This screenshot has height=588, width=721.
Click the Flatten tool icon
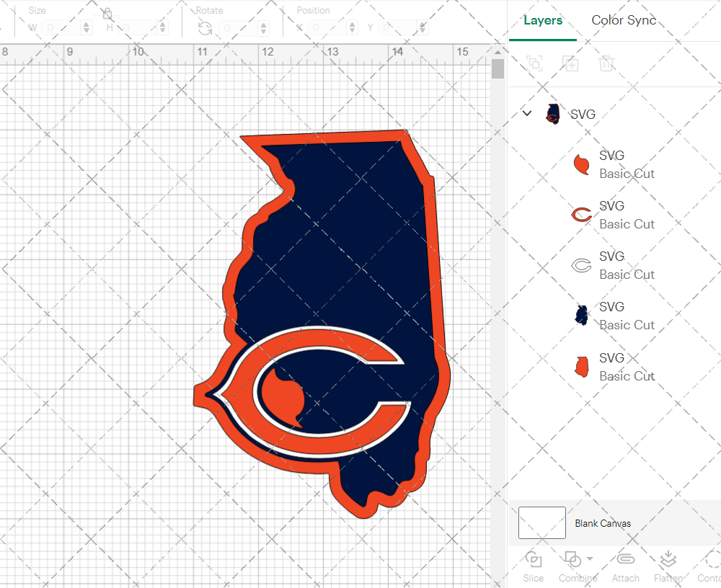pyautogui.click(x=668, y=559)
